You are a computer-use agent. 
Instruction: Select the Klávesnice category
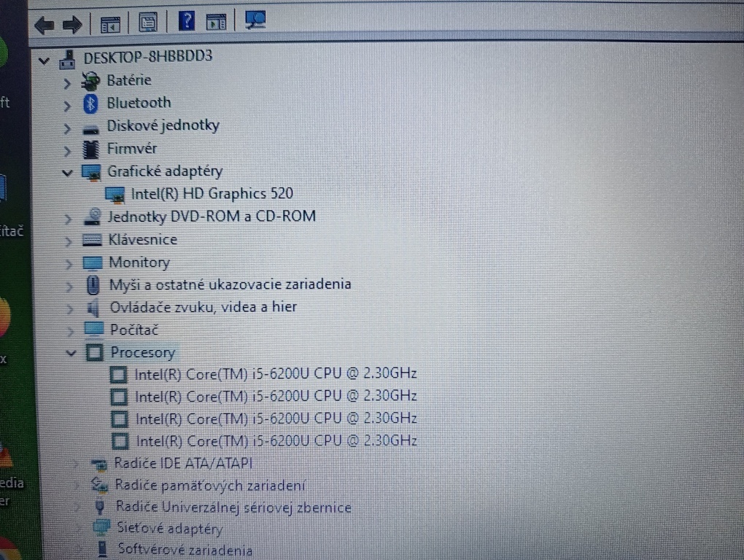(142, 239)
